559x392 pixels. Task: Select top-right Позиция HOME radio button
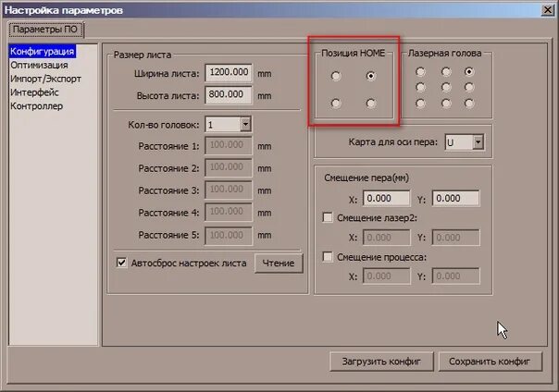coord(371,76)
